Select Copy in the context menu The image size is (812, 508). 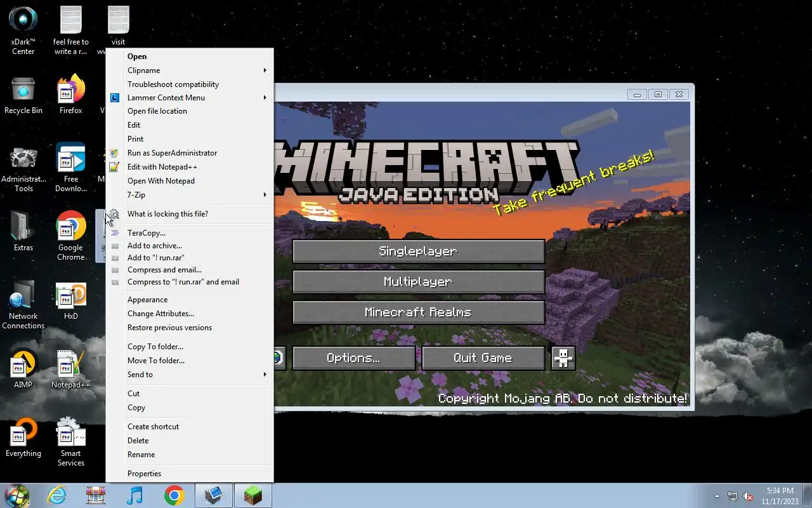coord(190,408)
